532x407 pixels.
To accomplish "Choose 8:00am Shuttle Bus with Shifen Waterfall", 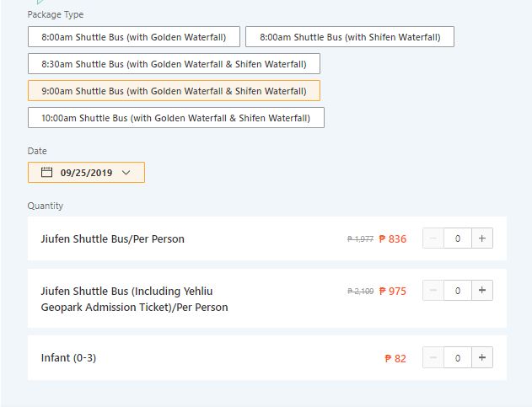I will click(x=349, y=37).
